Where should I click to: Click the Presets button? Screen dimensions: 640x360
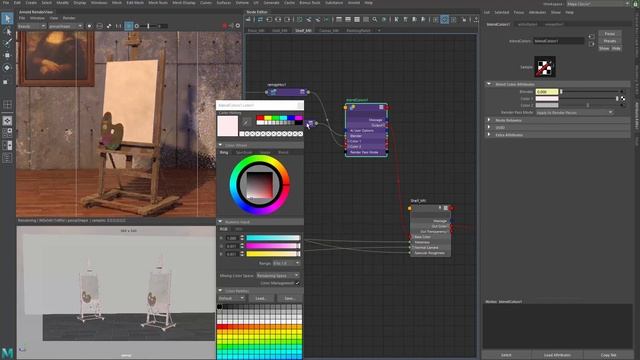[610, 41]
